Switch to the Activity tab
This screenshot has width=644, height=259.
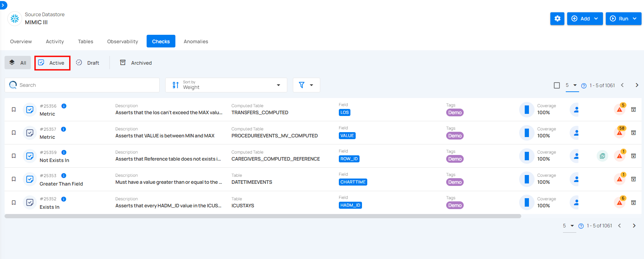(x=55, y=41)
